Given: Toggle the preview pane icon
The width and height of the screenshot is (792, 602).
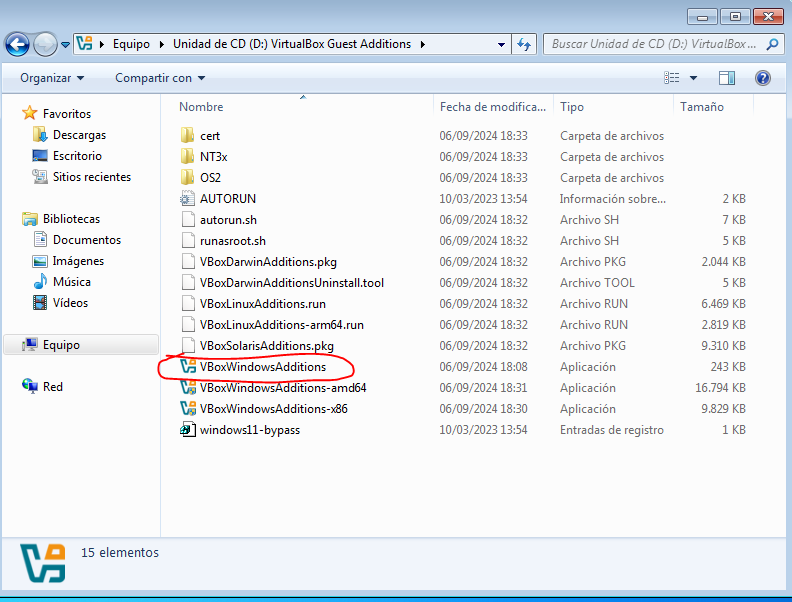Looking at the screenshot, I should point(727,78).
